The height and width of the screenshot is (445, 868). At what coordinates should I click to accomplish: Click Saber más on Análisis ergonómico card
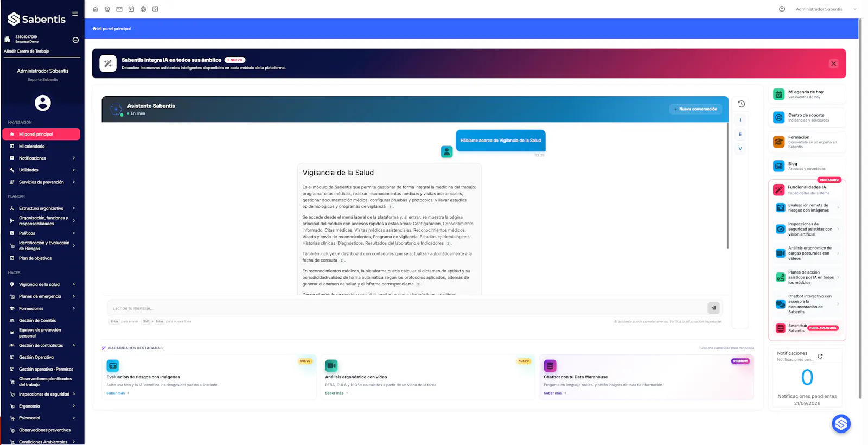336,393
